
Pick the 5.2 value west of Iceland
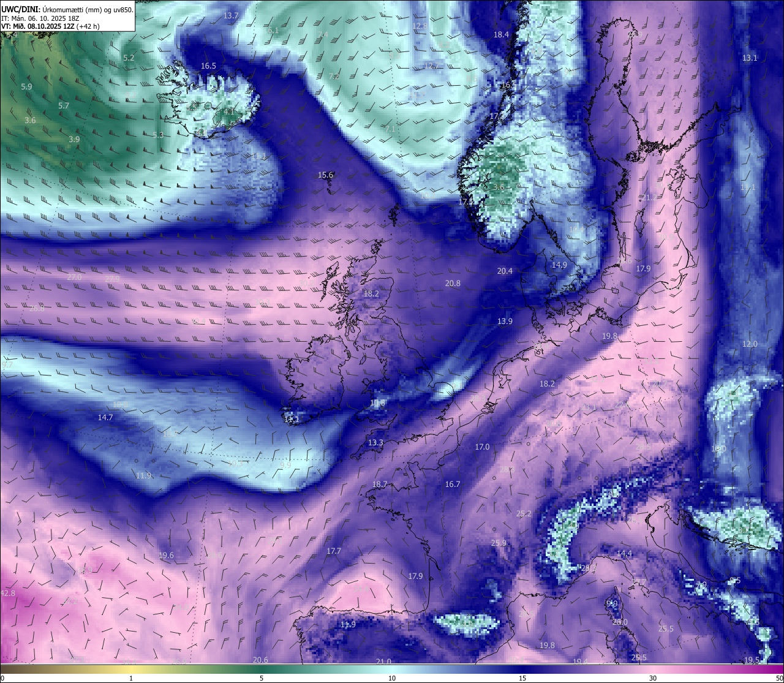point(129,58)
